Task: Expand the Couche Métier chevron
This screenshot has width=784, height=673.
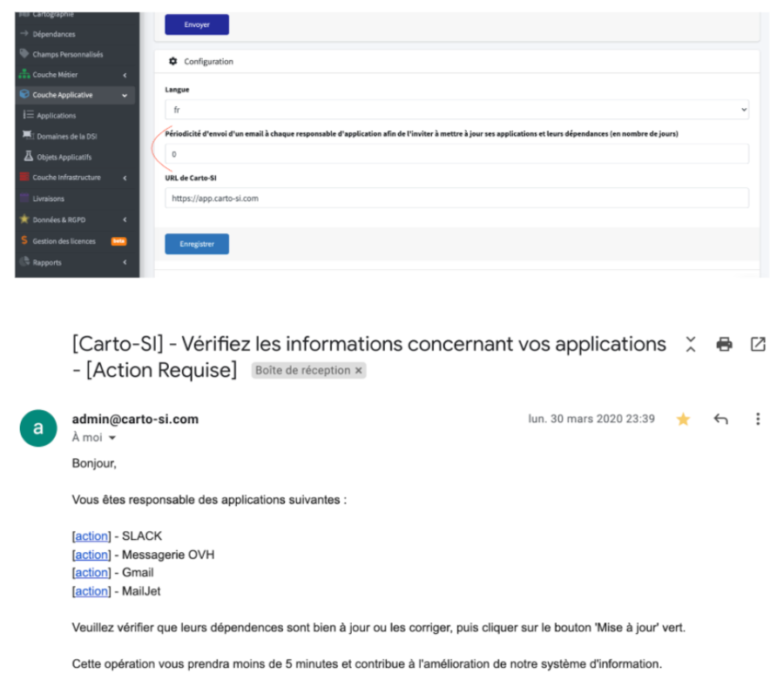Action: tap(125, 75)
